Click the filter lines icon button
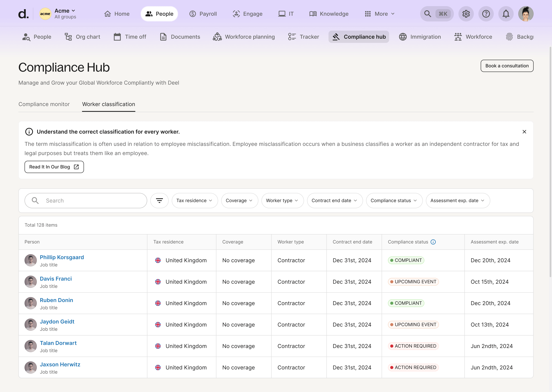 coord(159,201)
